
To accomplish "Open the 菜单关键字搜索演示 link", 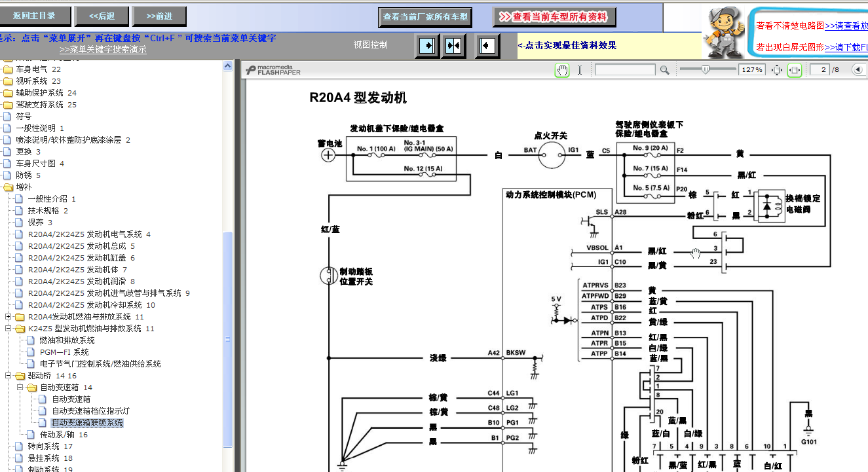I will pos(103,50).
